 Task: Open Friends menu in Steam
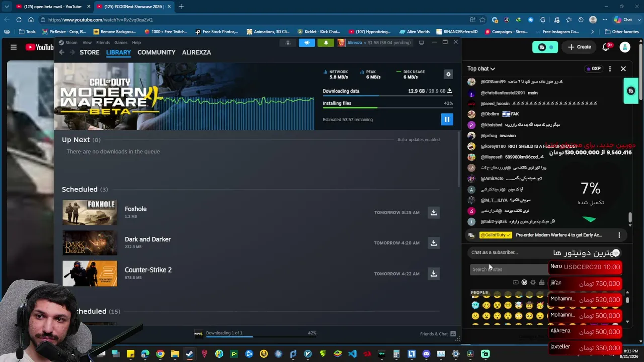(103, 43)
